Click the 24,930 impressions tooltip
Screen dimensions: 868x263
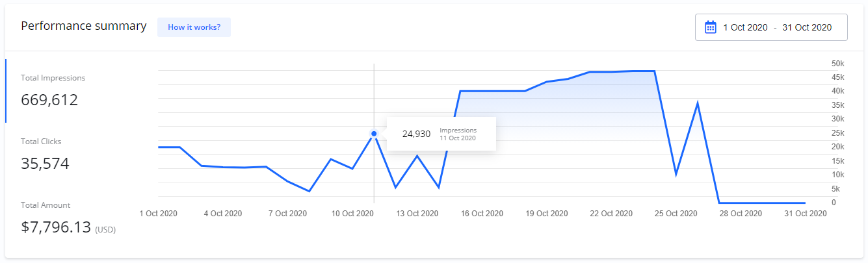(x=441, y=134)
